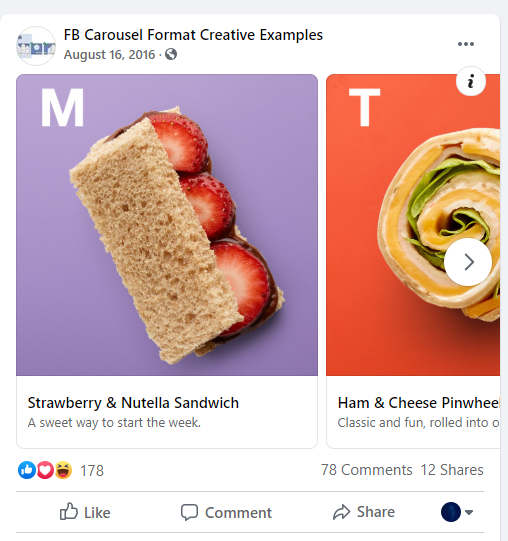Open the three-dots post options menu
The image size is (508, 541).
click(466, 44)
